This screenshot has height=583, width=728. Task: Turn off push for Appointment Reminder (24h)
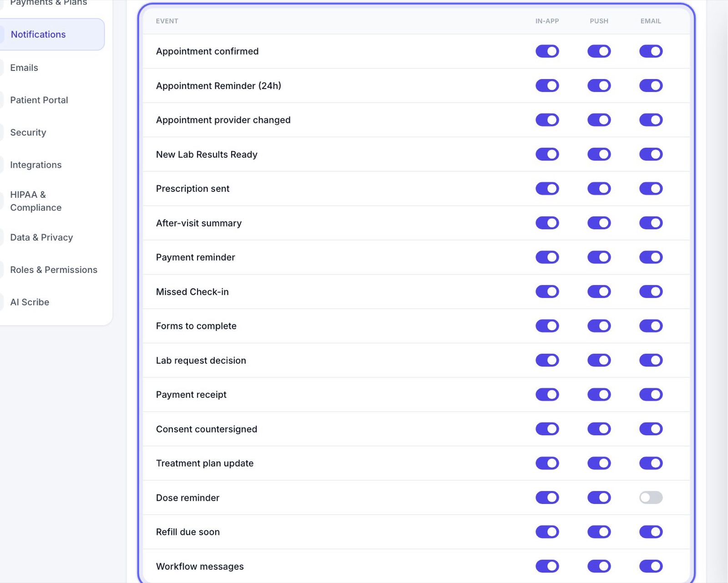click(599, 85)
